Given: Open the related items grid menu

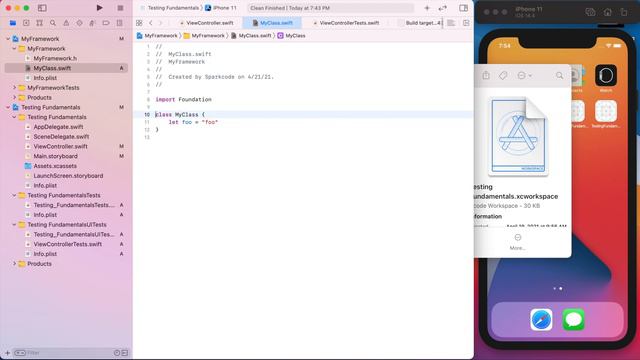Looking at the screenshot, I should [x=139, y=23].
